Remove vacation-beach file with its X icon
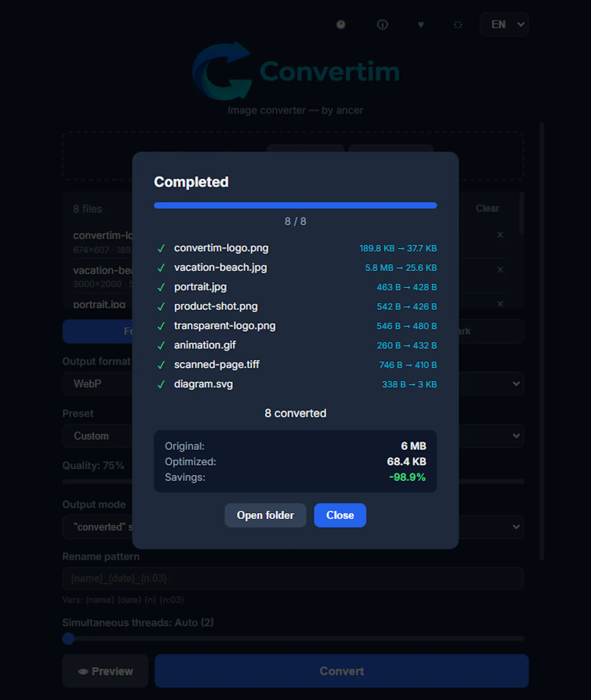 pyautogui.click(x=500, y=270)
